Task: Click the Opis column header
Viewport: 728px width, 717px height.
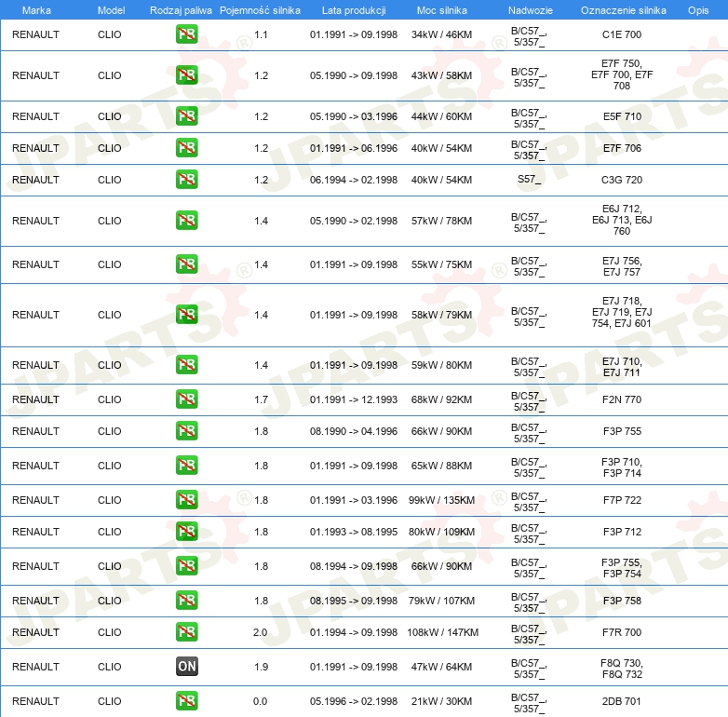Action: [698, 10]
